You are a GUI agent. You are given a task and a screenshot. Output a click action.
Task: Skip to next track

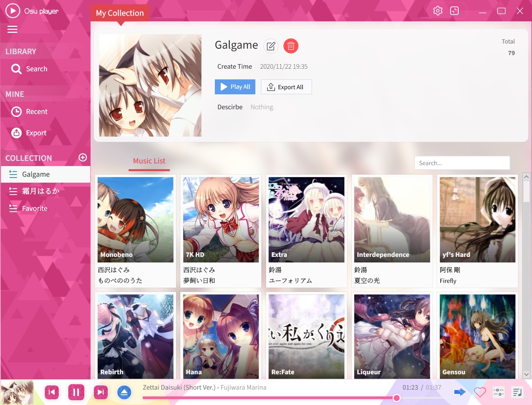[x=101, y=392]
